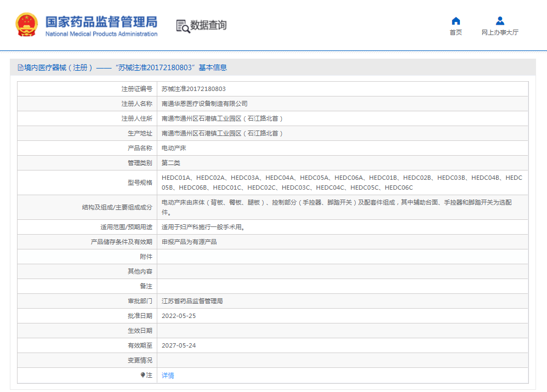The image size is (547, 392).
Task: Click the 国家药品监督管理局 site title
Action: (101, 21)
